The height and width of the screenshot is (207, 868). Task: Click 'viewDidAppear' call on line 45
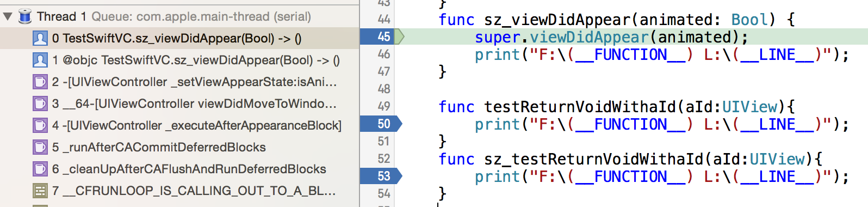point(589,38)
